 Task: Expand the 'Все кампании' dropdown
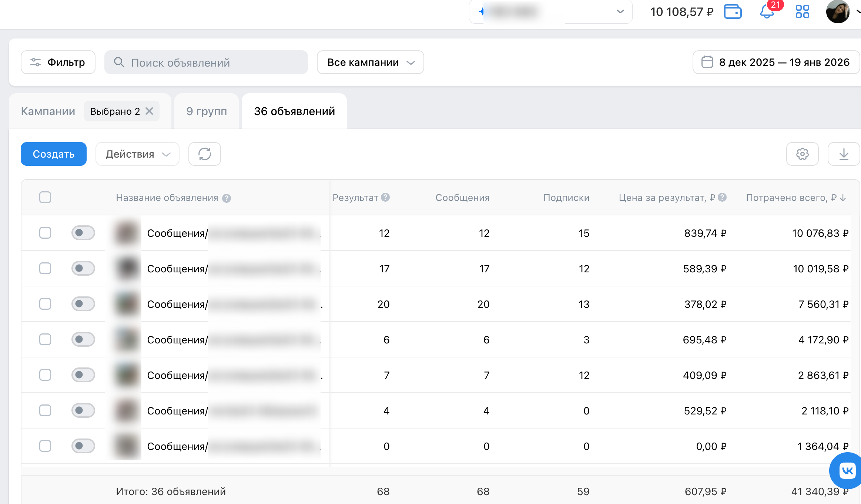point(370,62)
